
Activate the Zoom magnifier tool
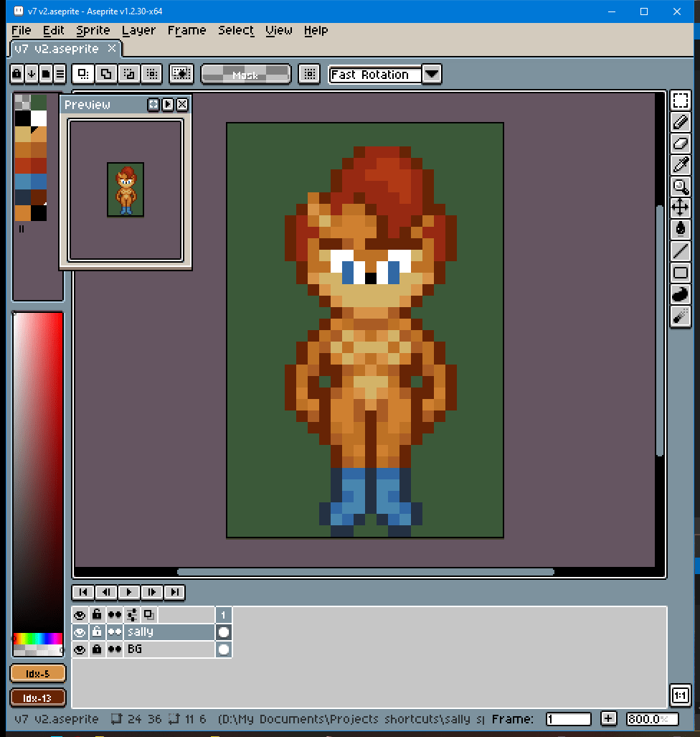(x=680, y=187)
